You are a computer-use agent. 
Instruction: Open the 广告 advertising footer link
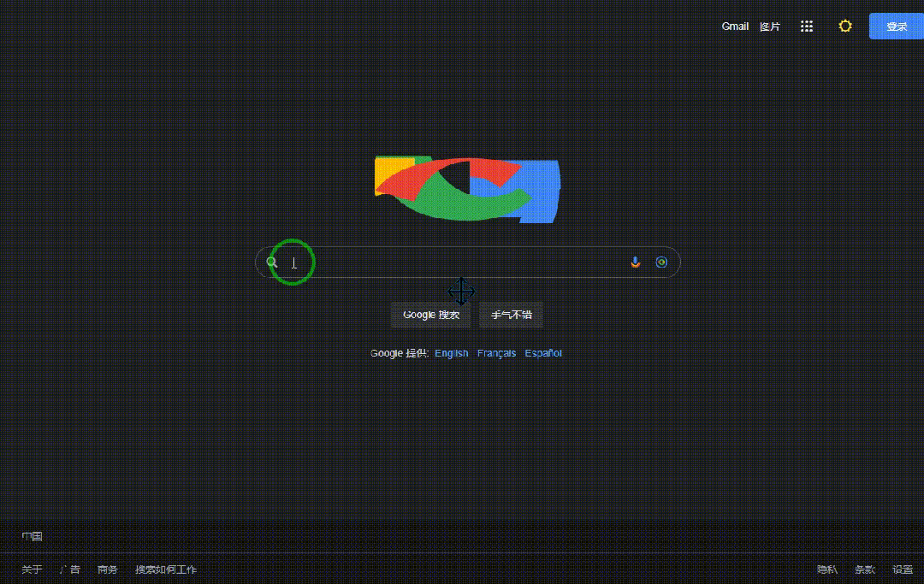(70, 569)
